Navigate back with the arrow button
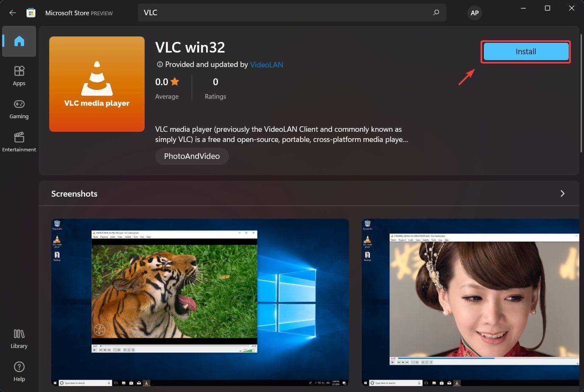 pyautogui.click(x=12, y=13)
